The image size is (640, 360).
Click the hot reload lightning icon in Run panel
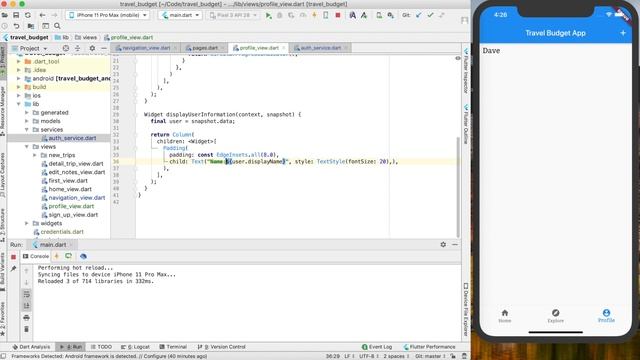coord(57,256)
